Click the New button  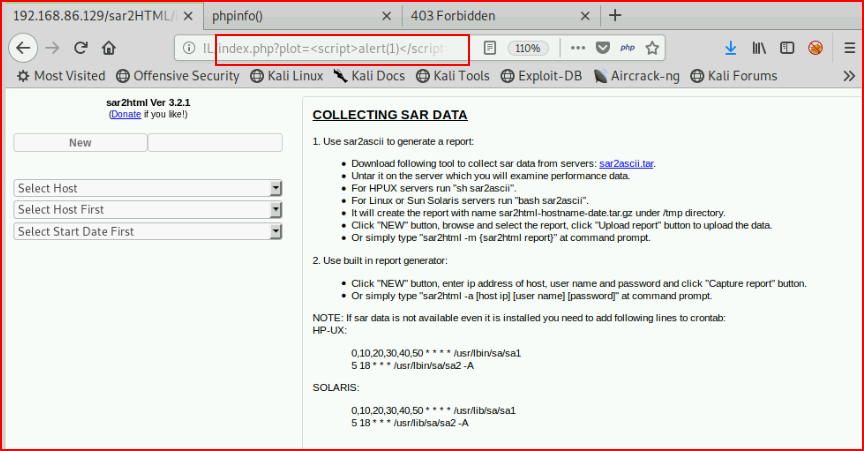80,143
